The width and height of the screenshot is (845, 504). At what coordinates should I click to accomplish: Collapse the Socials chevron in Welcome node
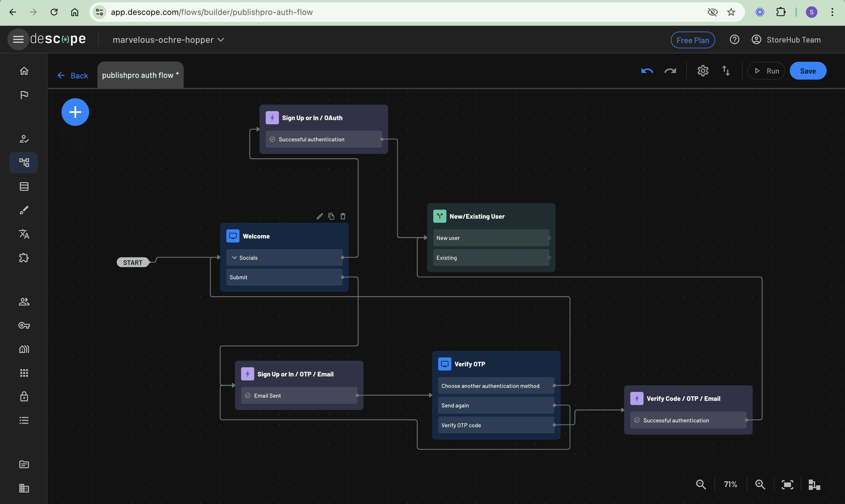click(x=234, y=258)
